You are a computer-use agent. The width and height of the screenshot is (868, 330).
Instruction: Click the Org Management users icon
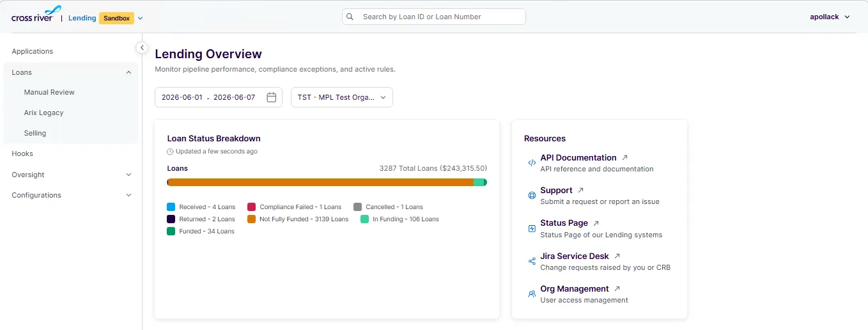pyautogui.click(x=532, y=294)
